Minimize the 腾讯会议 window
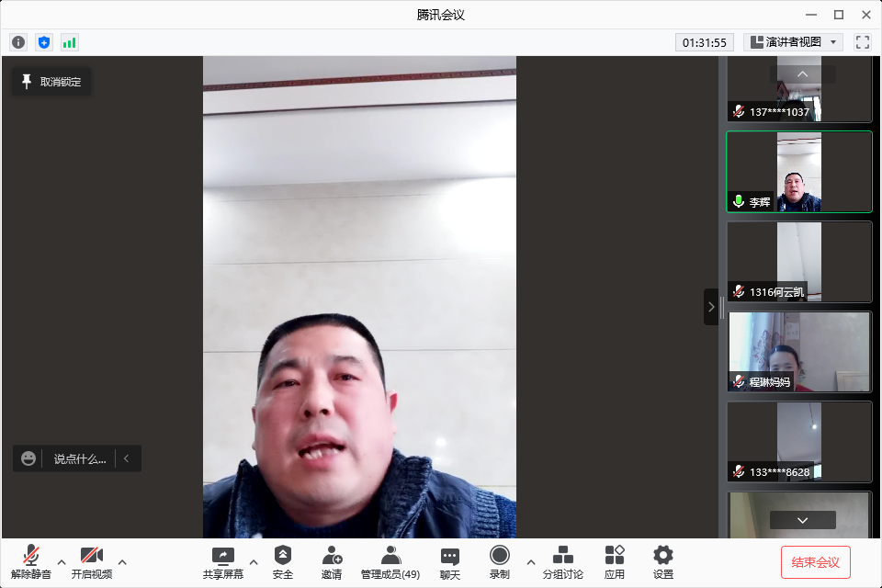882x588 pixels. tap(810, 15)
